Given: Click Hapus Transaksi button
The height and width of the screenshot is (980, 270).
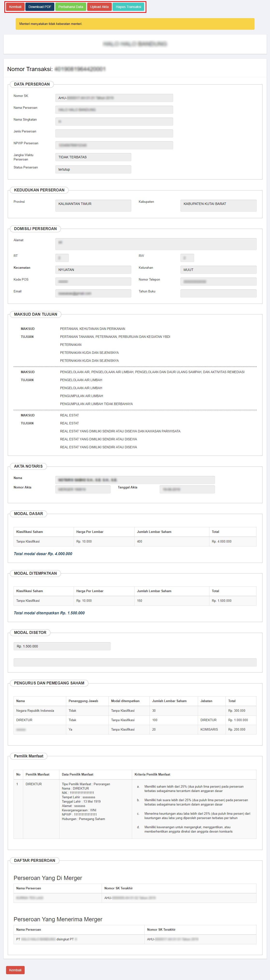Looking at the screenshot, I should (x=128, y=7).
